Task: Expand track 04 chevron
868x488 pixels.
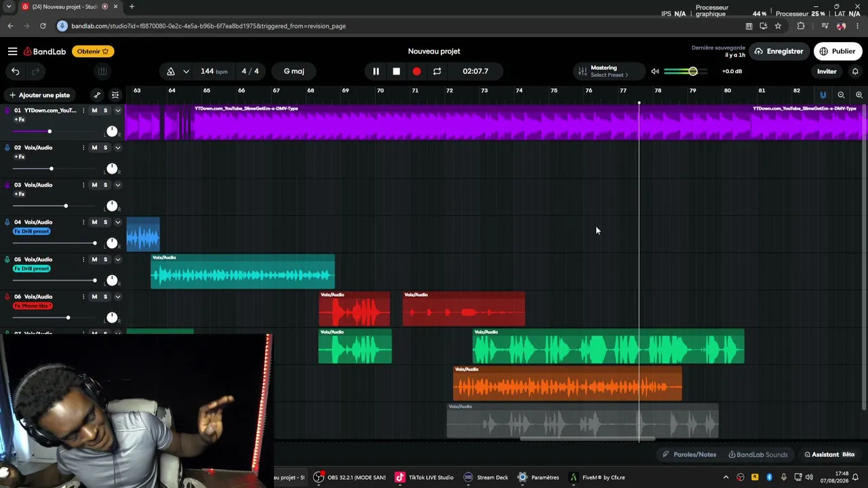Action: pos(117,222)
